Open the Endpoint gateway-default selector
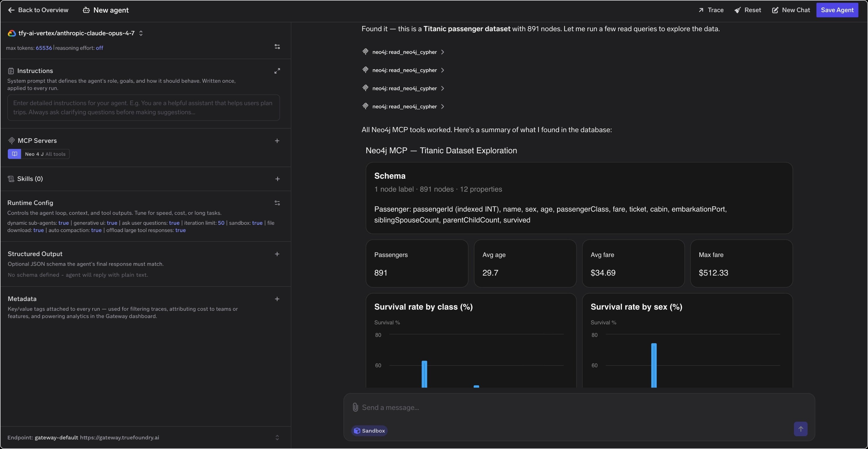Image resolution: width=868 pixels, height=449 pixels. coord(277,437)
